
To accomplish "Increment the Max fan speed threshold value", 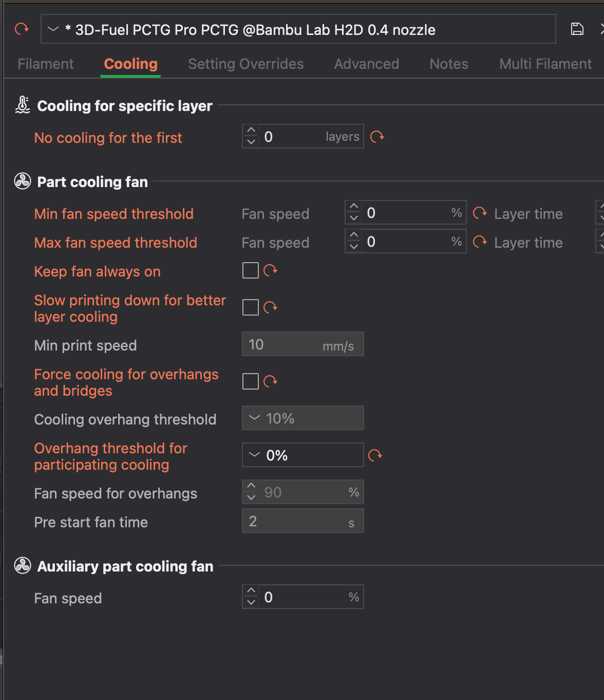I will [x=354, y=235].
